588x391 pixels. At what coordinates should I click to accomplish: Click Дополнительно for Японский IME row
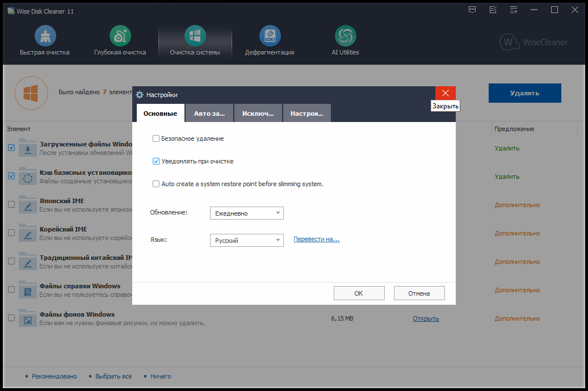tap(517, 205)
